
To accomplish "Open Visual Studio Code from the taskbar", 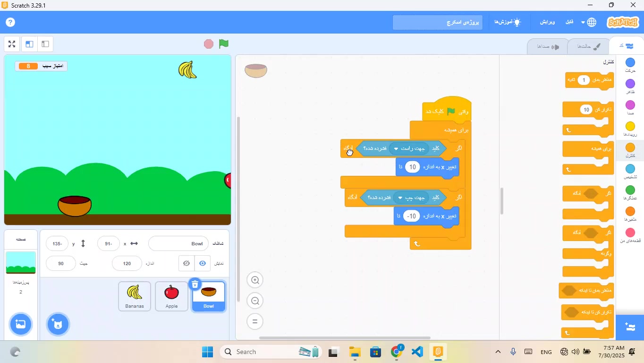I will click(x=417, y=352).
